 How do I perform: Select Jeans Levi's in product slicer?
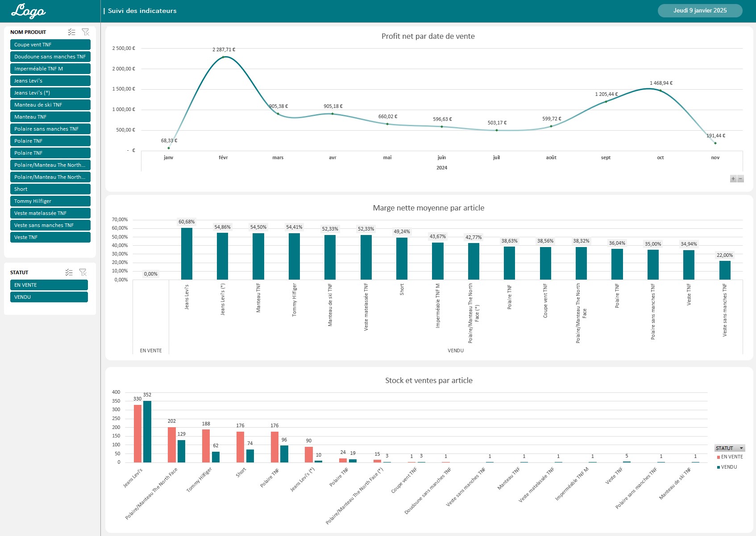coord(50,81)
